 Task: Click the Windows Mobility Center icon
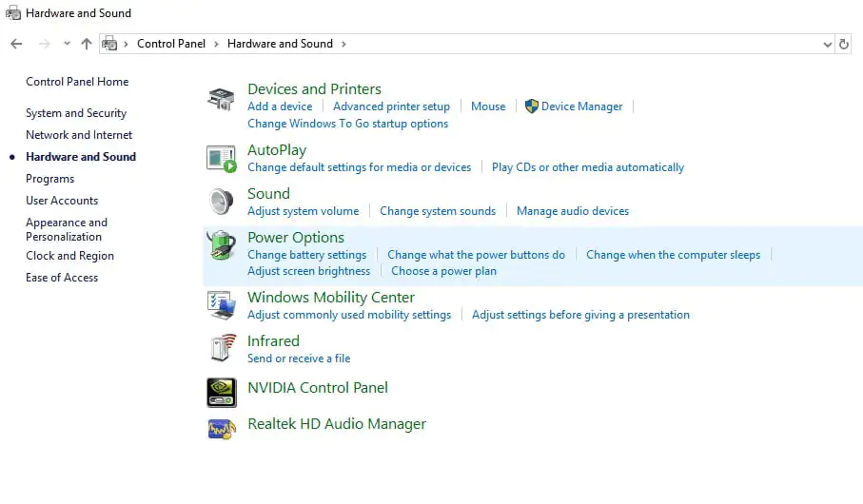pyautogui.click(x=221, y=305)
